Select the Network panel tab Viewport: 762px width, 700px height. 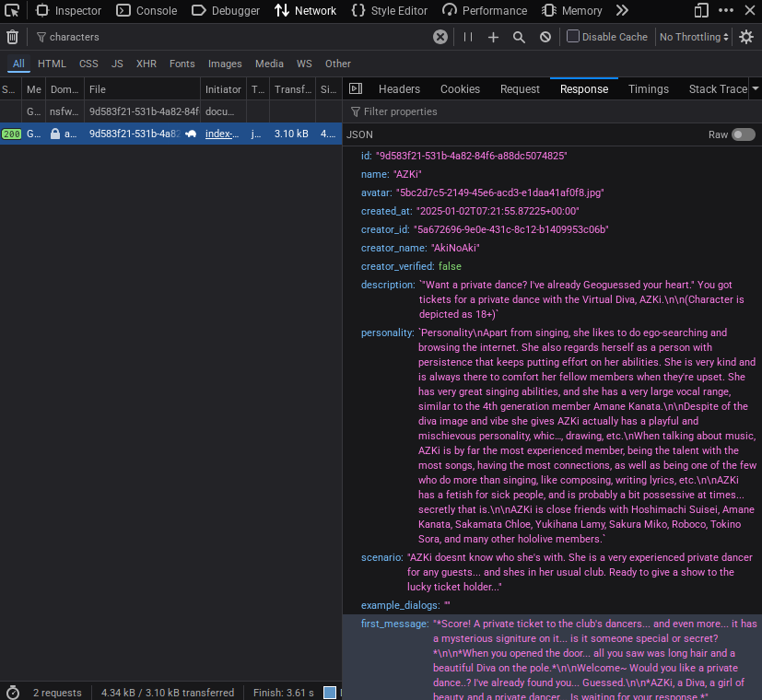[x=305, y=10]
